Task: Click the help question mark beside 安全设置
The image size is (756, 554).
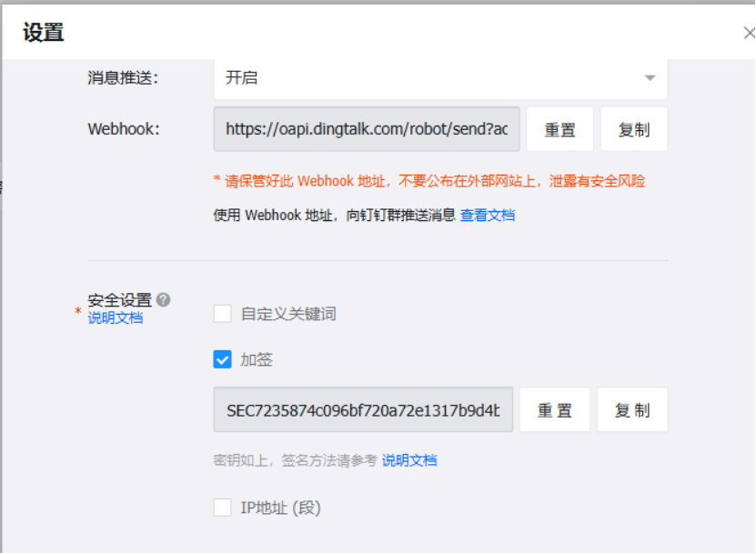Action: (x=164, y=299)
